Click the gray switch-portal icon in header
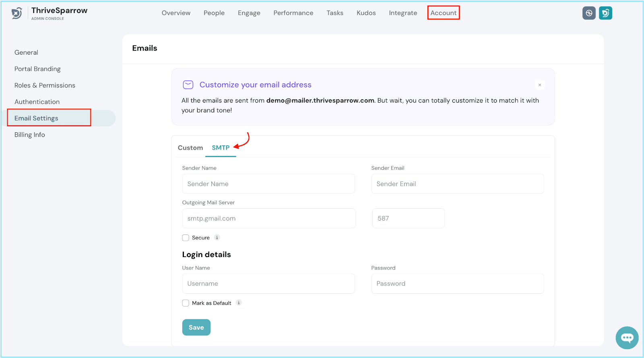Image resolution: width=644 pixels, height=358 pixels. tap(588, 13)
